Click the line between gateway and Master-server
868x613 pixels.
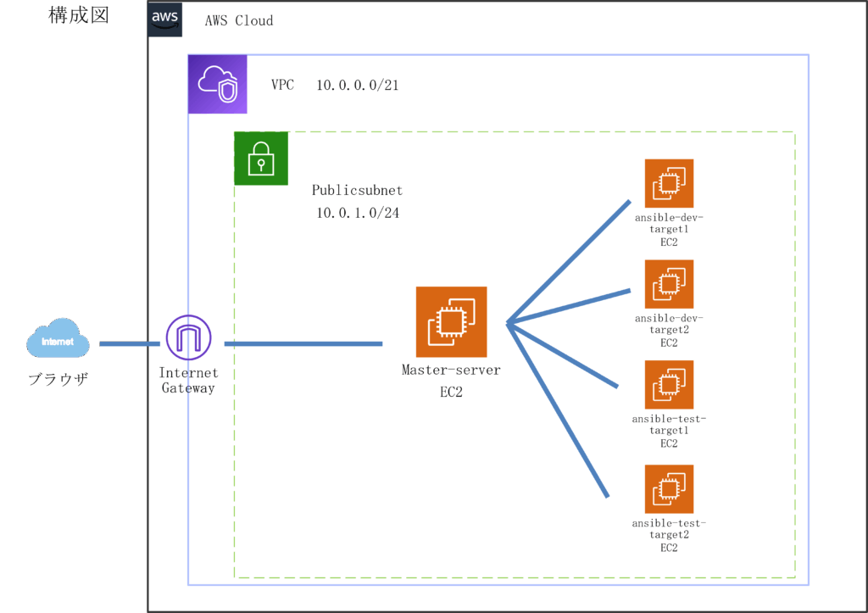tap(303, 344)
